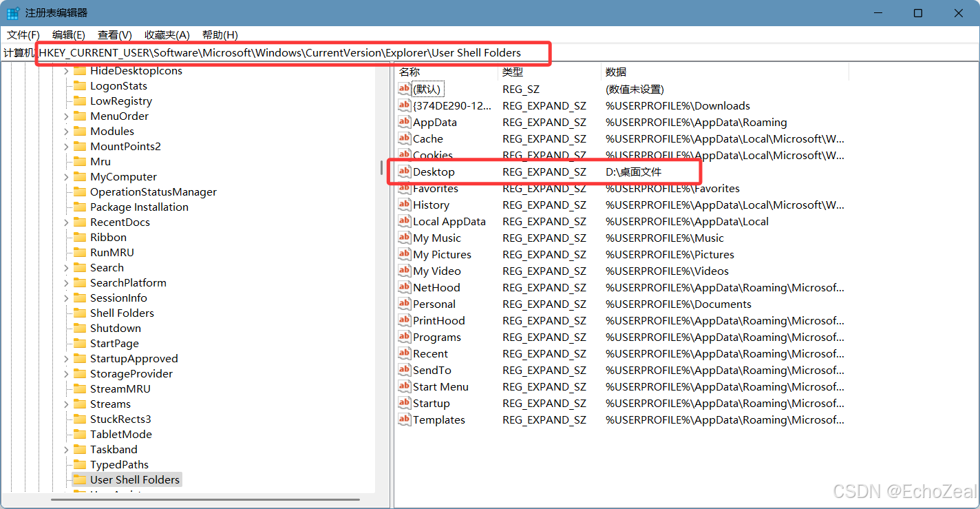980x509 pixels.
Task: Click the Cache value string icon
Action: click(405, 138)
